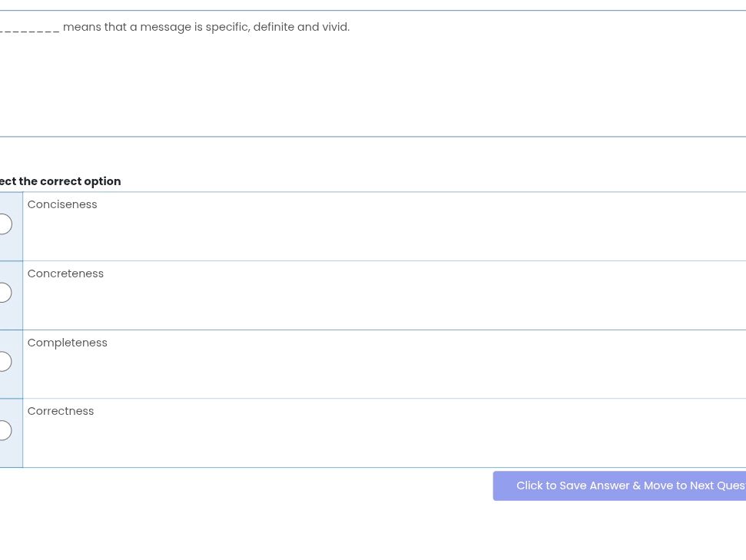
Task: Click the 'Correctness' option text
Action: (61, 411)
